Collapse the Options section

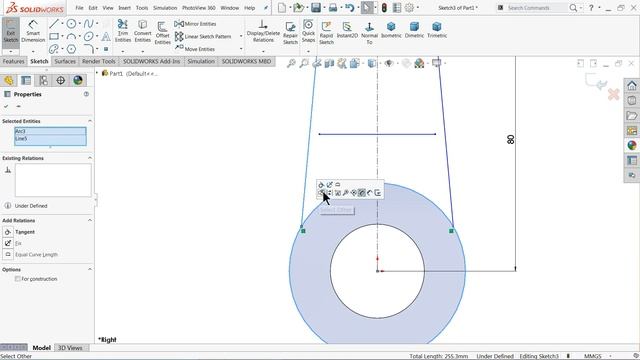pyautogui.click(x=89, y=269)
